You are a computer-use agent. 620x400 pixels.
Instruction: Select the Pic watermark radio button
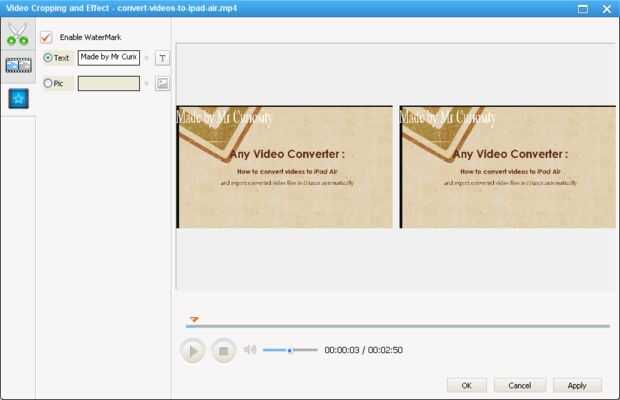click(x=48, y=83)
